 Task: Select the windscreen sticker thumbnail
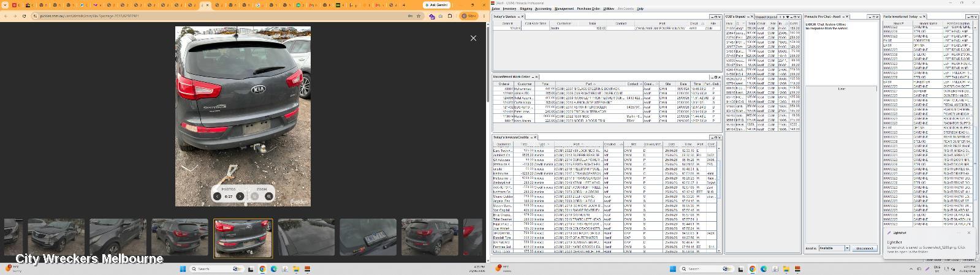pyautogui.click(x=368, y=237)
